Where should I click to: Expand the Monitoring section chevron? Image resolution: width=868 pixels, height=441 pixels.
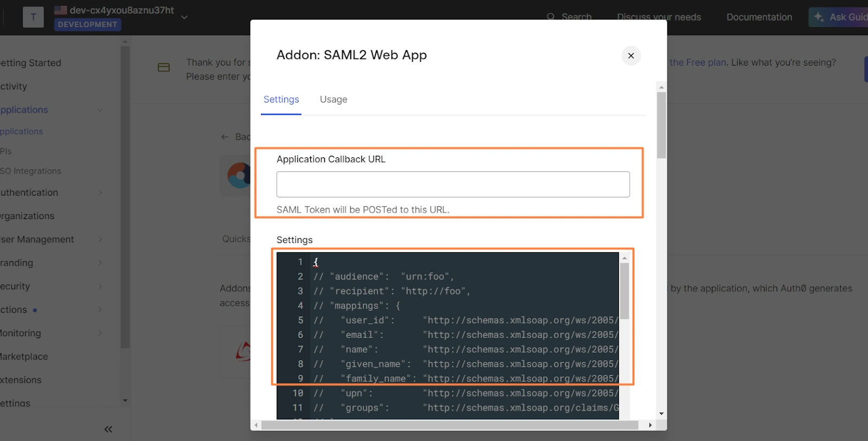(100, 333)
